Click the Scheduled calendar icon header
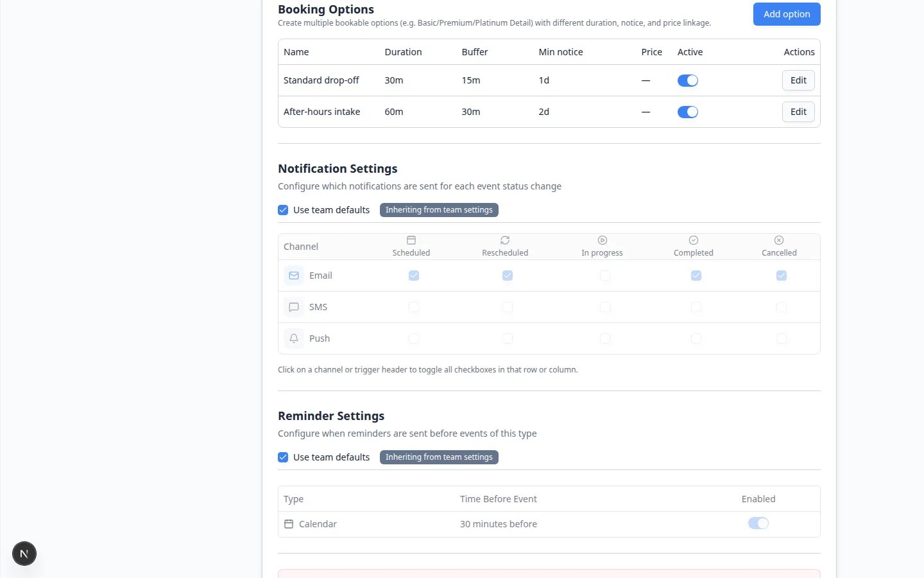This screenshot has height=578, width=924. pos(411,240)
